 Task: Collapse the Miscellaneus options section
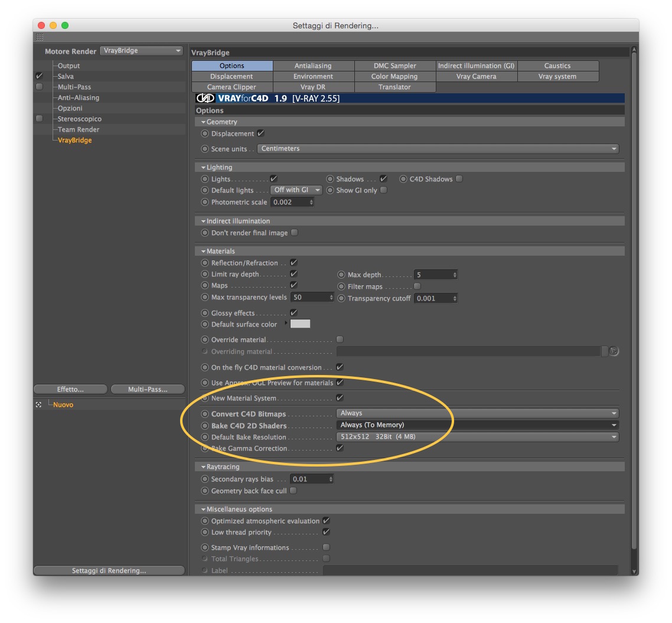[x=203, y=510]
